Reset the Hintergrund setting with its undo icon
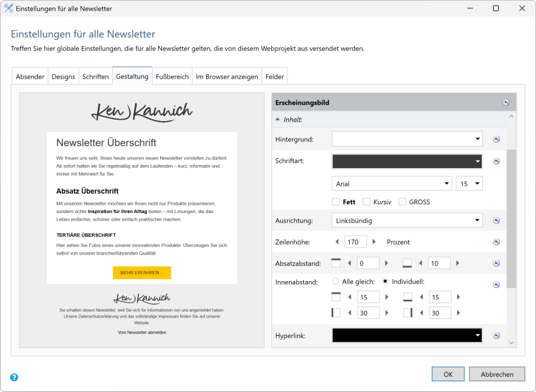The width and height of the screenshot is (536, 392). click(497, 139)
